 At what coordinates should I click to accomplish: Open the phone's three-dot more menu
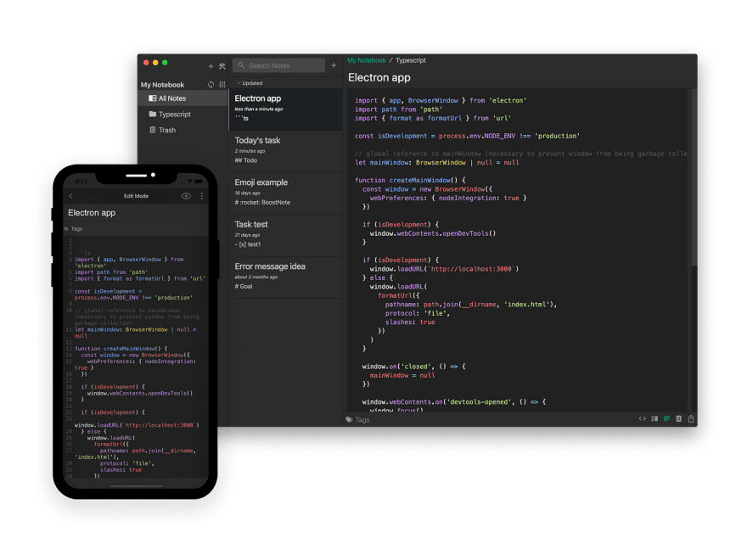coord(201,196)
